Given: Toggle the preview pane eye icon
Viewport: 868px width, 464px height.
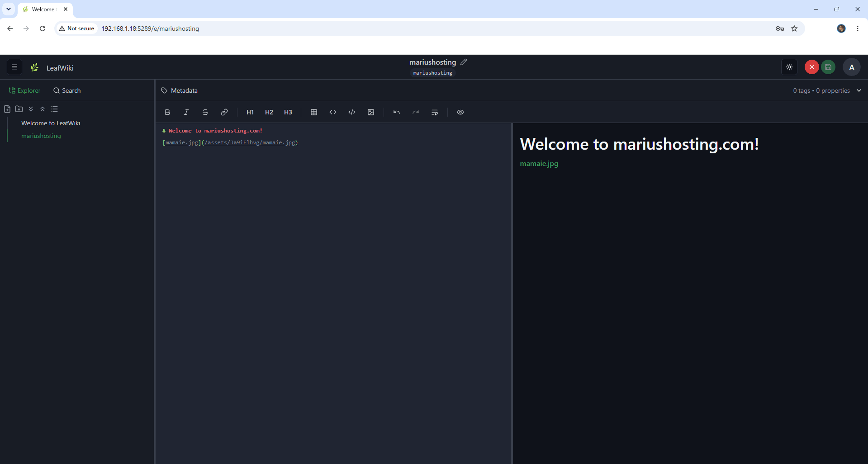Looking at the screenshot, I should pyautogui.click(x=460, y=112).
